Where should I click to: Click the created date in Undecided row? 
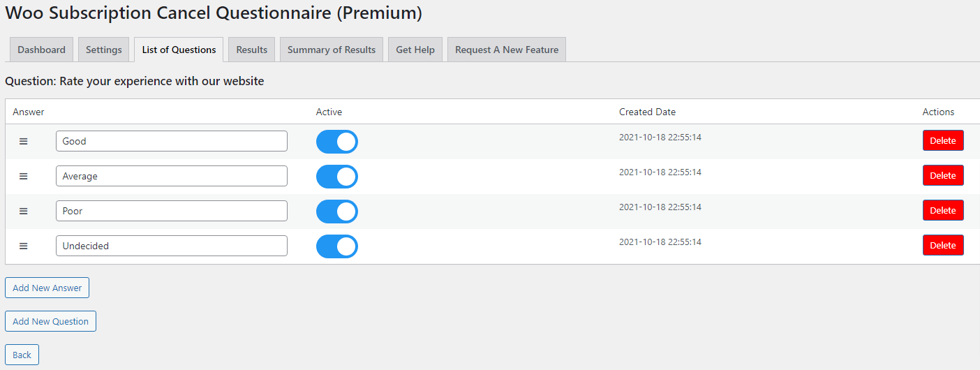click(660, 242)
